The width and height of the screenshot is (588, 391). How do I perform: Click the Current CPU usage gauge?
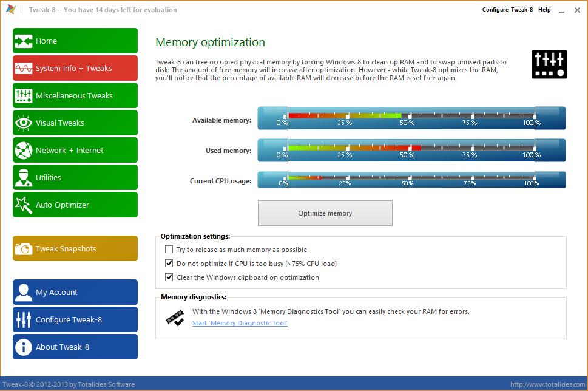(x=412, y=180)
